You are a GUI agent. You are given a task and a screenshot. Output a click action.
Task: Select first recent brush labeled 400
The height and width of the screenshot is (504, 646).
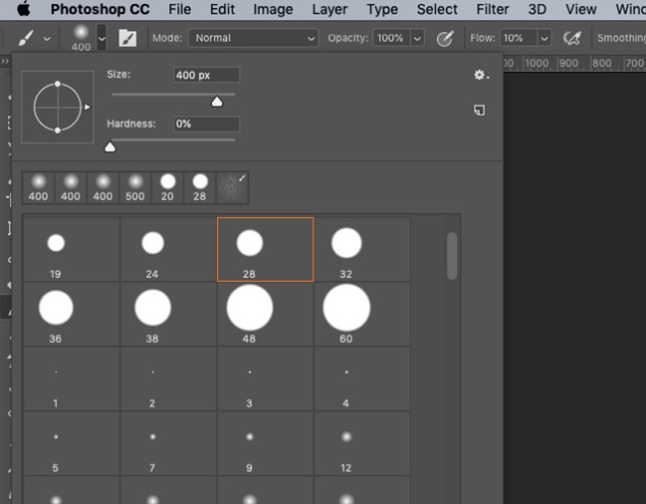38,188
